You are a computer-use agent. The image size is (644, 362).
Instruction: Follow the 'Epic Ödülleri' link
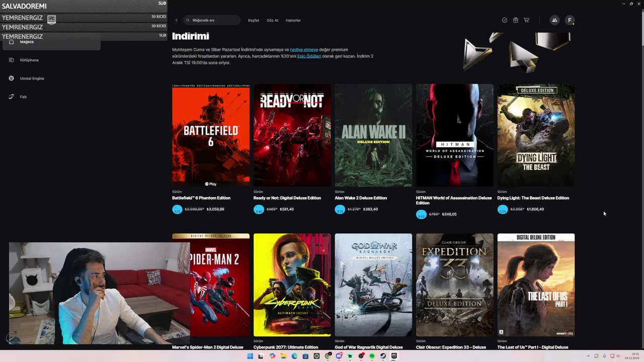coord(309,56)
